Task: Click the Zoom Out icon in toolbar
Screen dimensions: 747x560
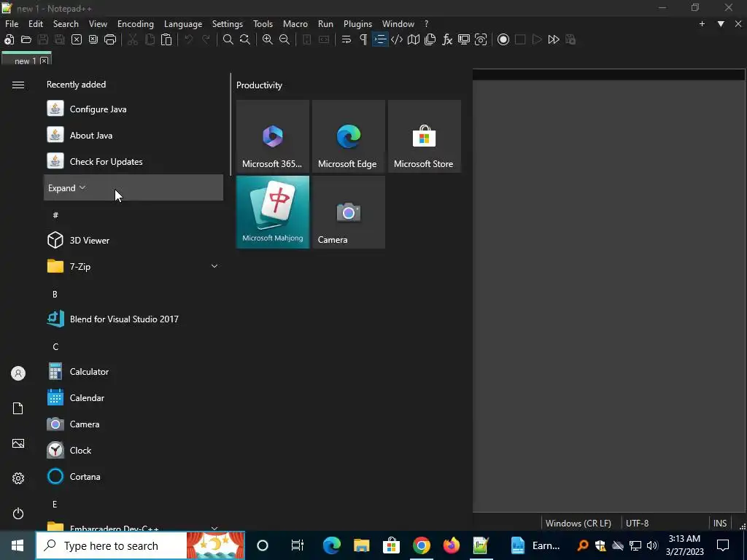Action: [285, 39]
